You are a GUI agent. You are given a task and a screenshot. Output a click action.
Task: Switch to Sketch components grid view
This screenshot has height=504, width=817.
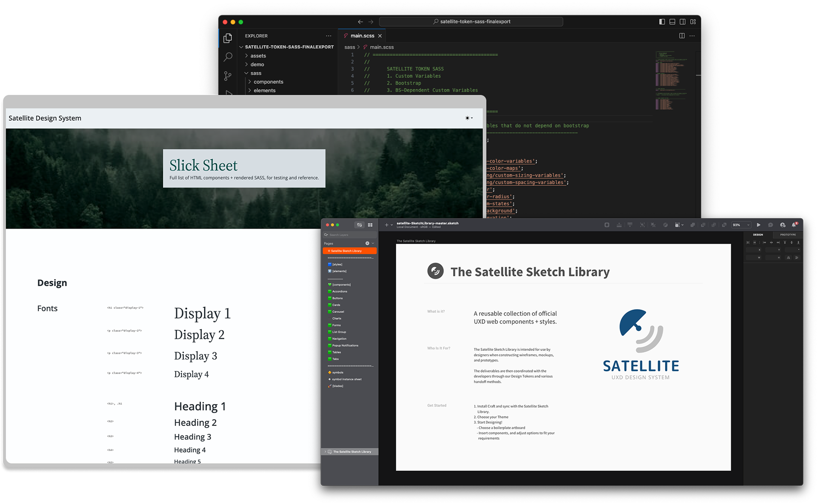tap(370, 225)
